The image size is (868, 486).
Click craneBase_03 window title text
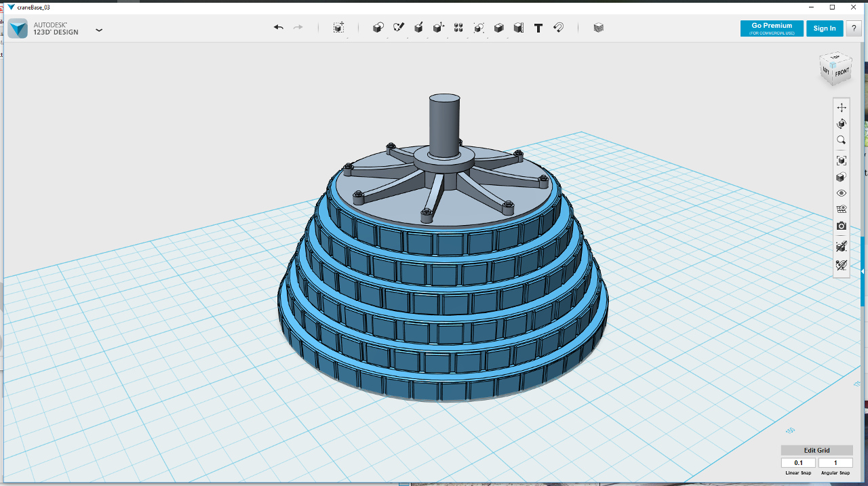[x=33, y=7]
